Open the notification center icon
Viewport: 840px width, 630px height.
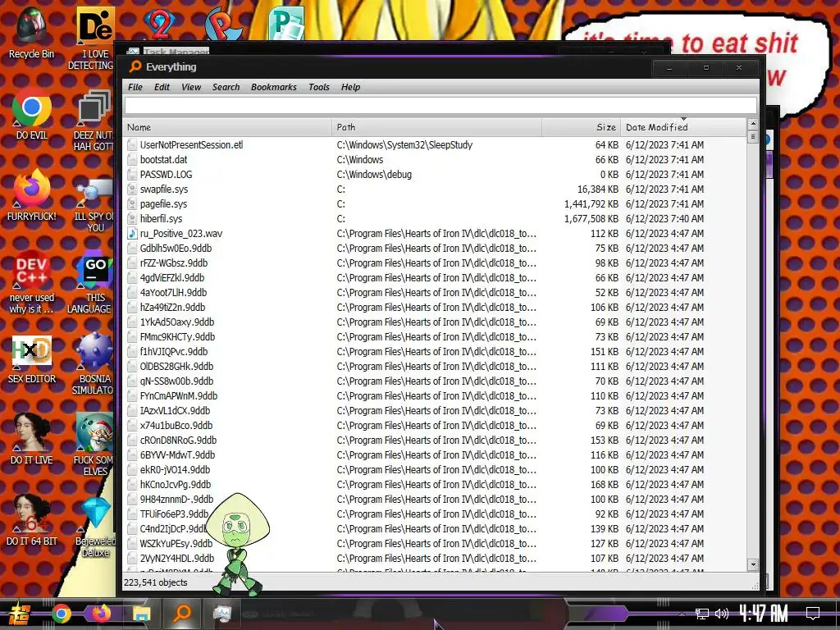(813, 614)
